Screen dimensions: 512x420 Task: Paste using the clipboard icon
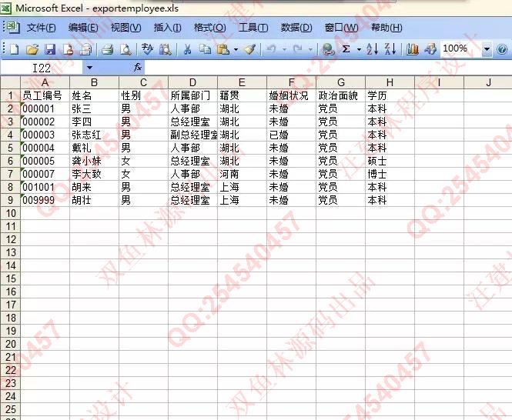coord(223,49)
